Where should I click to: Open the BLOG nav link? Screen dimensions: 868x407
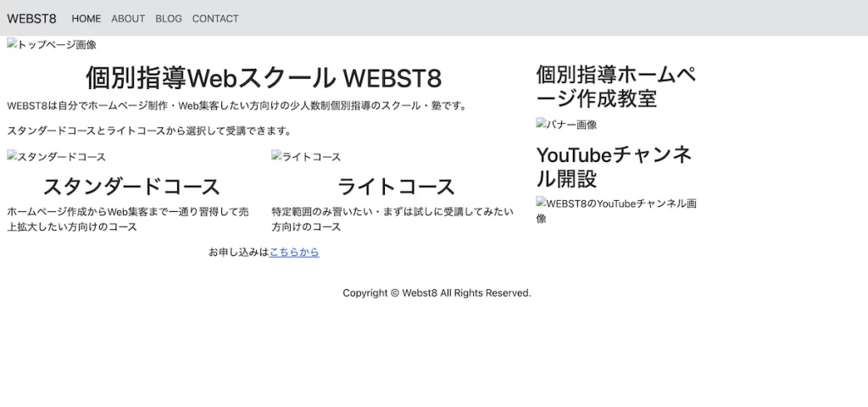(169, 19)
